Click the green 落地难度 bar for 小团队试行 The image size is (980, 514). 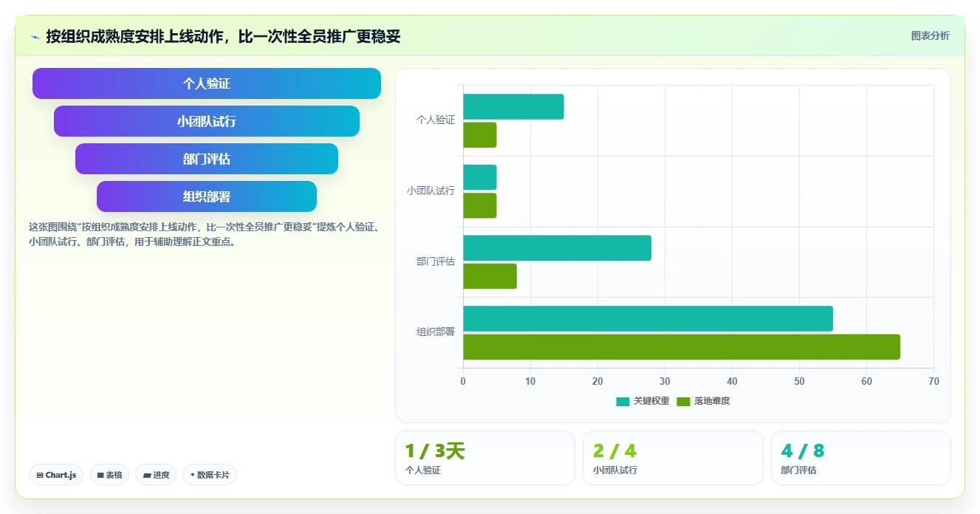480,205
